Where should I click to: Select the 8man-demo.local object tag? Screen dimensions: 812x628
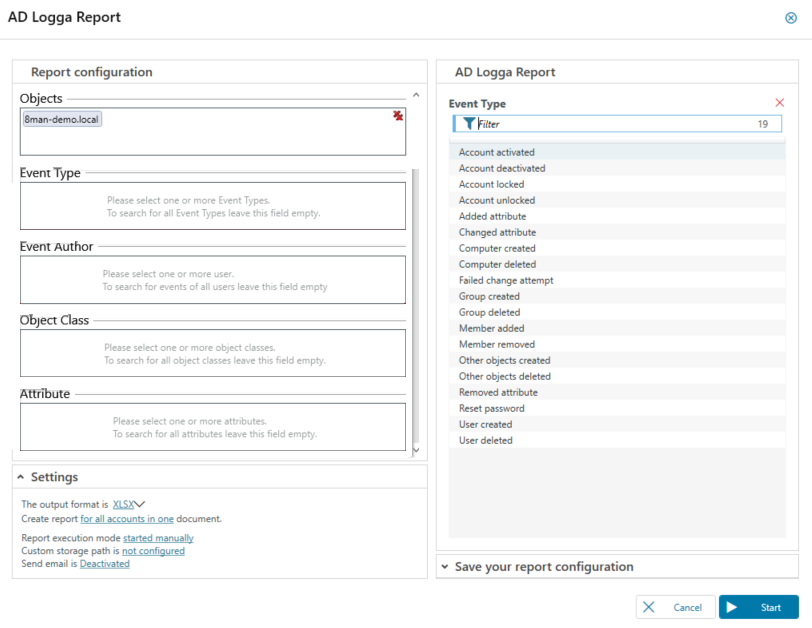click(x=62, y=118)
